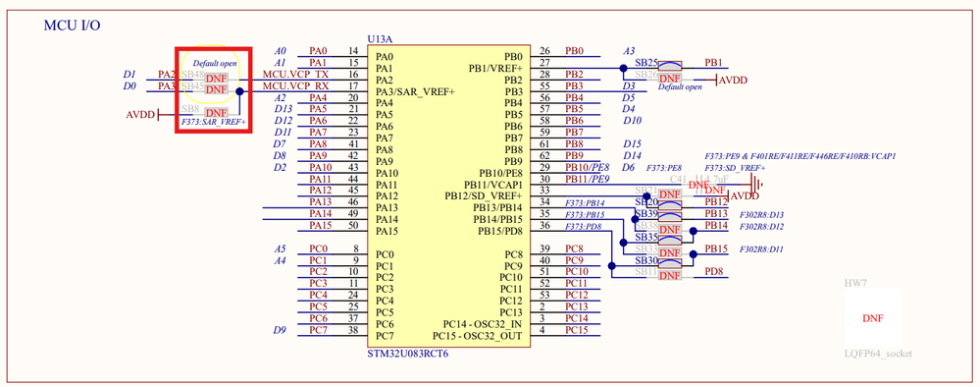Select the STM32U083RCT6 part name

click(408, 354)
